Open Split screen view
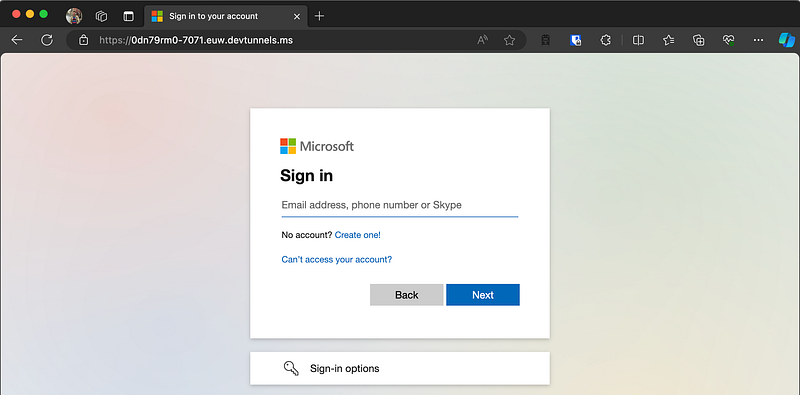 (x=638, y=40)
